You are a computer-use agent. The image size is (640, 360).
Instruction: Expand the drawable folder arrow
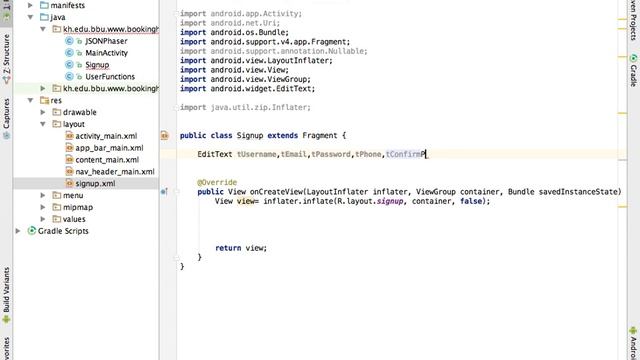click(x=42, y=112)
